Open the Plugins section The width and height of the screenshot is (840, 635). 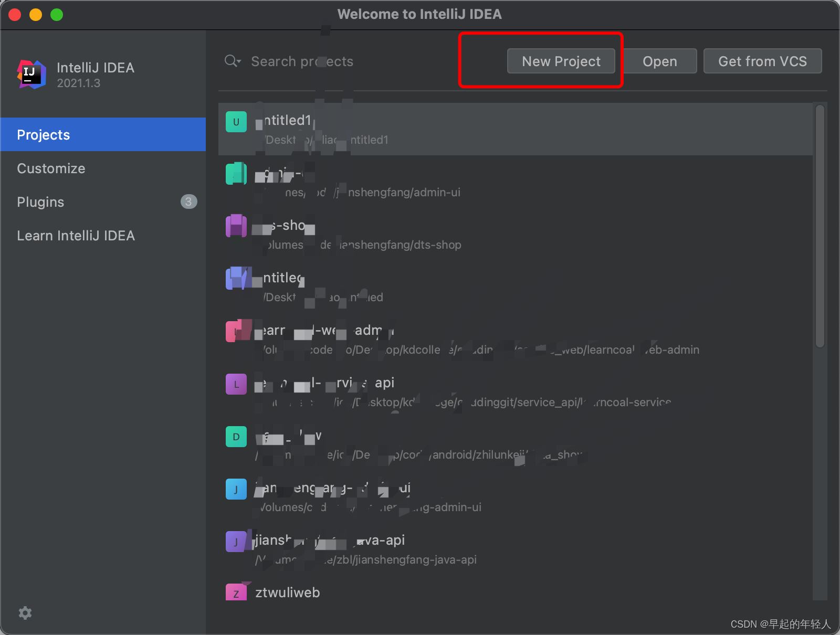pyautogui.click(x=103, y=202)
